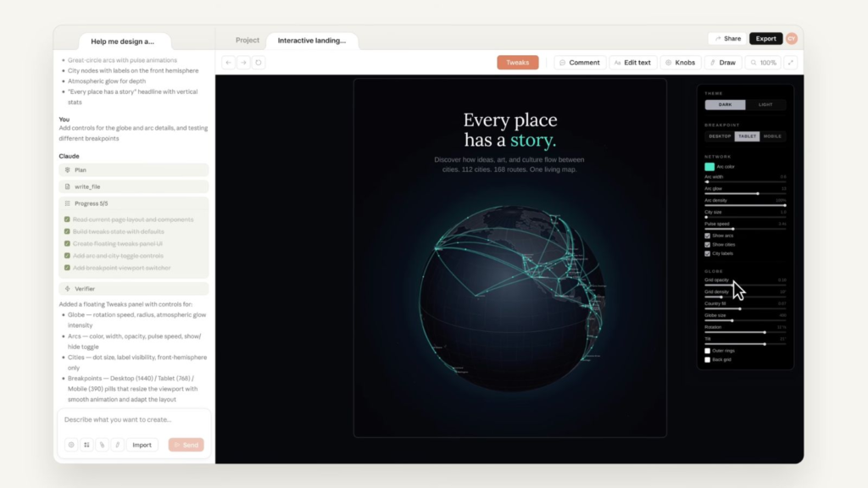
Task: Open the CY user avatar
Action: point(792,39)
